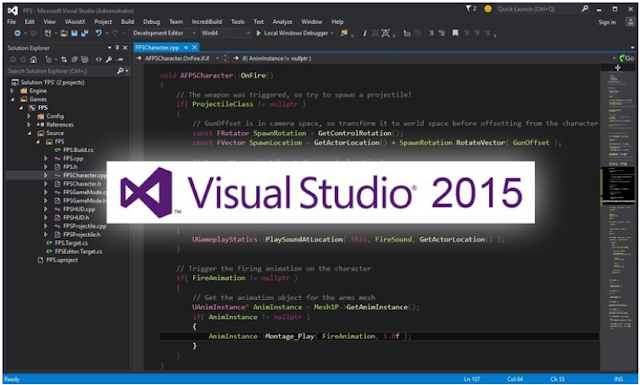Open Properties wrench icon in Solution Explorer

point(109,60)
